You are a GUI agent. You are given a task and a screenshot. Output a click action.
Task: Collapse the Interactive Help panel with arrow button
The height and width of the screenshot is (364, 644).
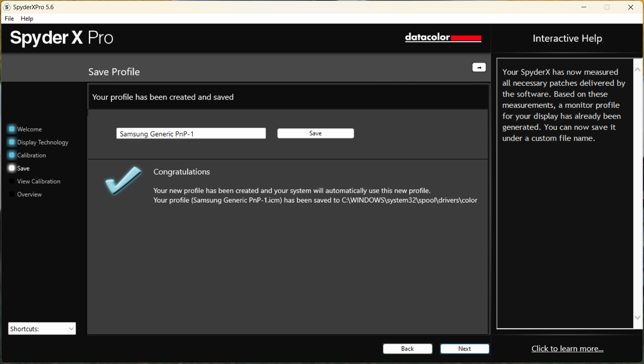pyautogui.click(x=479, y=67)
